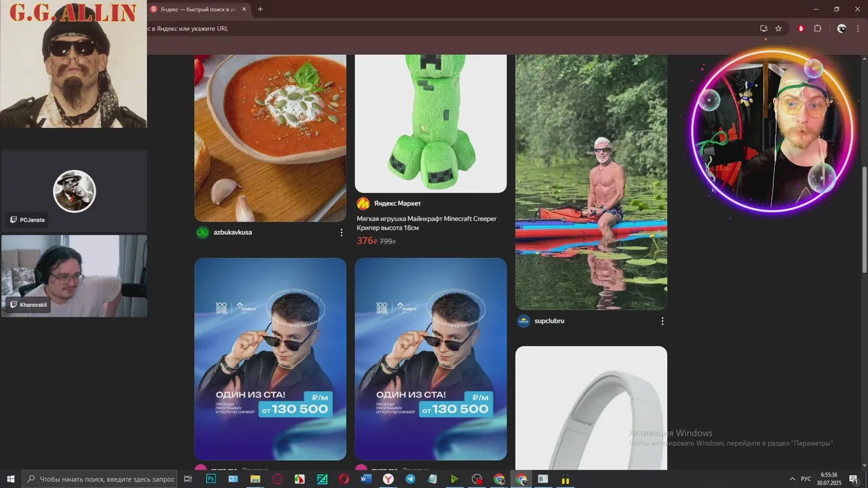Open OBS Studio from taskbar

coord(477,479)
